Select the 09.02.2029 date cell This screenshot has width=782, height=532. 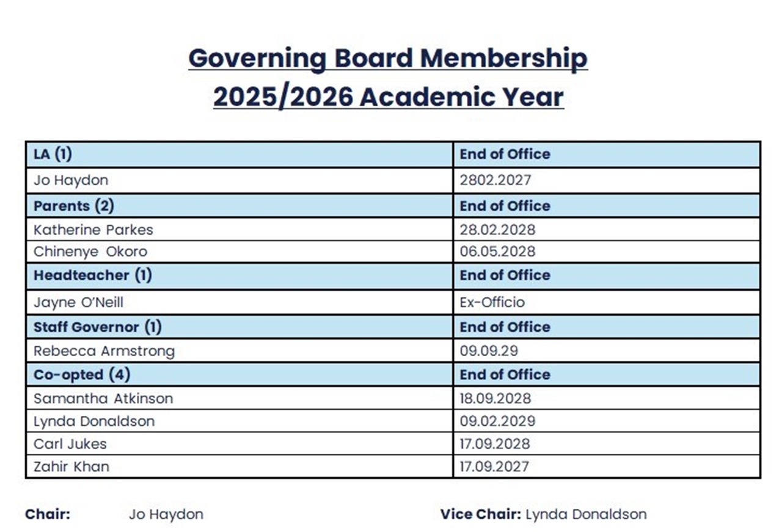(497, 421)
